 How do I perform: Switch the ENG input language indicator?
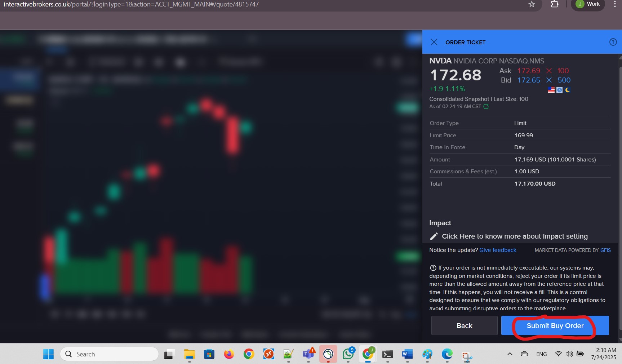click(541, 354)
